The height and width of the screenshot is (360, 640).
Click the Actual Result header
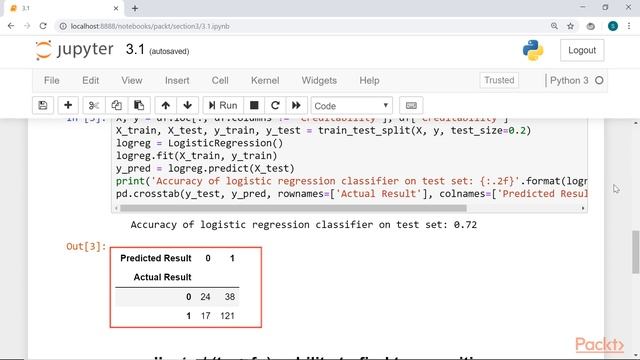coord(162,277)
